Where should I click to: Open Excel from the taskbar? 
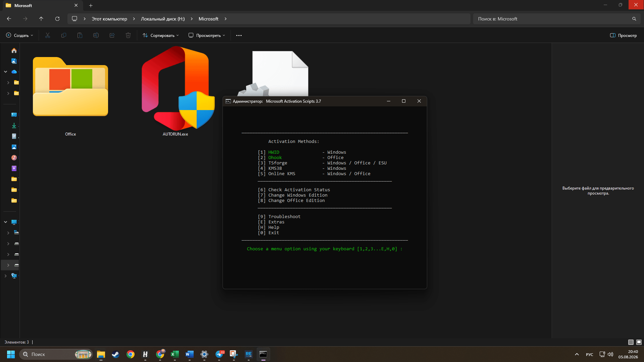(x=175, y=354)
